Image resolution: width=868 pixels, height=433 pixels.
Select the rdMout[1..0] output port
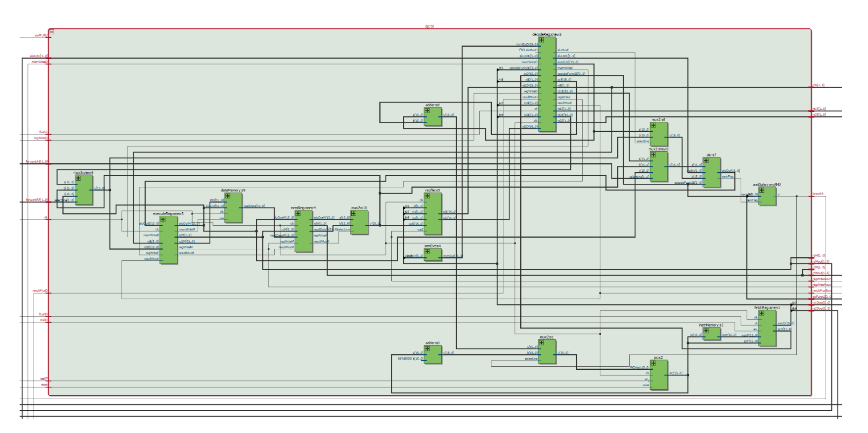pyautogui.click(x=820, y=261)
